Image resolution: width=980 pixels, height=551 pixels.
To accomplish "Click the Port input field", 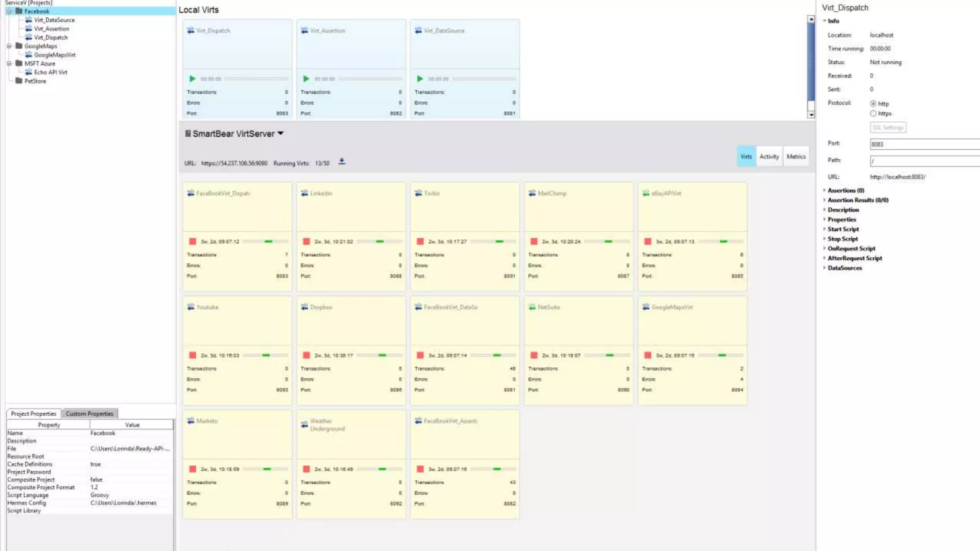I will click(x=924, y=144).
